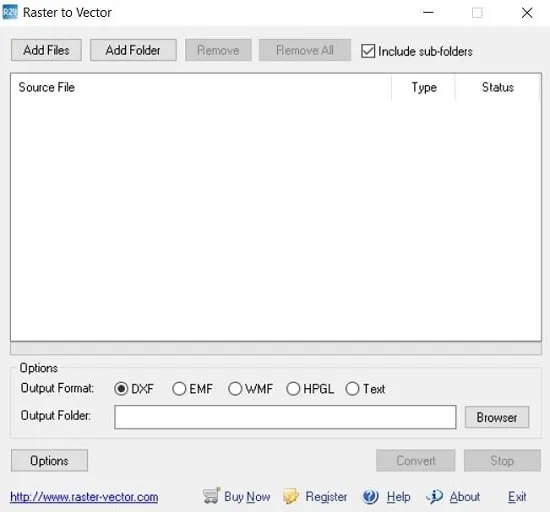
Task: Open the About link
Action: pos(465,497)
